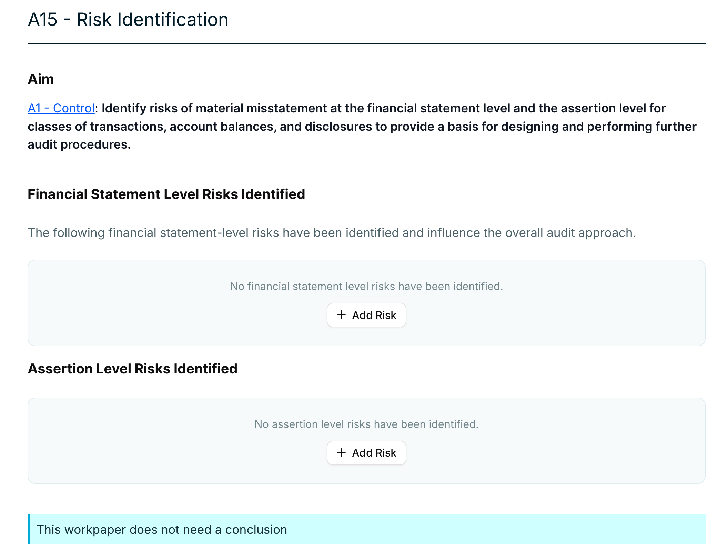Viewport: 728px width, 560px height.
Task: Click the horizontal divider below the page title
Action: (x=366, y=44)
